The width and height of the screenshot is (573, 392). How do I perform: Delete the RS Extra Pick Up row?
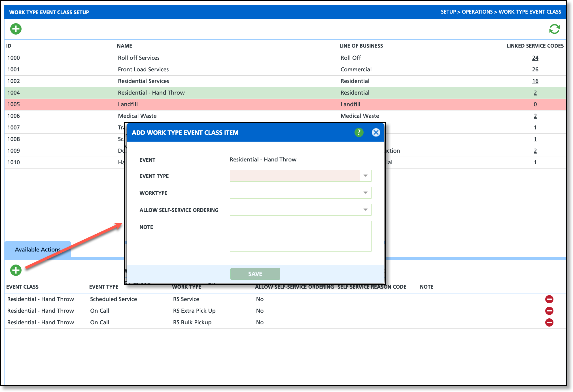(x=549, y=311)
